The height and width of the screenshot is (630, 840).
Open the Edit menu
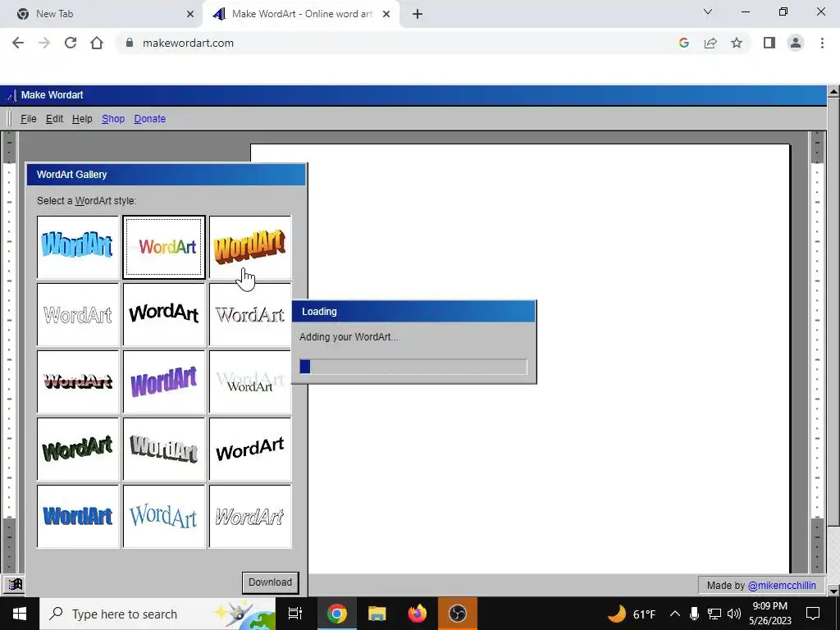(54, 119)
